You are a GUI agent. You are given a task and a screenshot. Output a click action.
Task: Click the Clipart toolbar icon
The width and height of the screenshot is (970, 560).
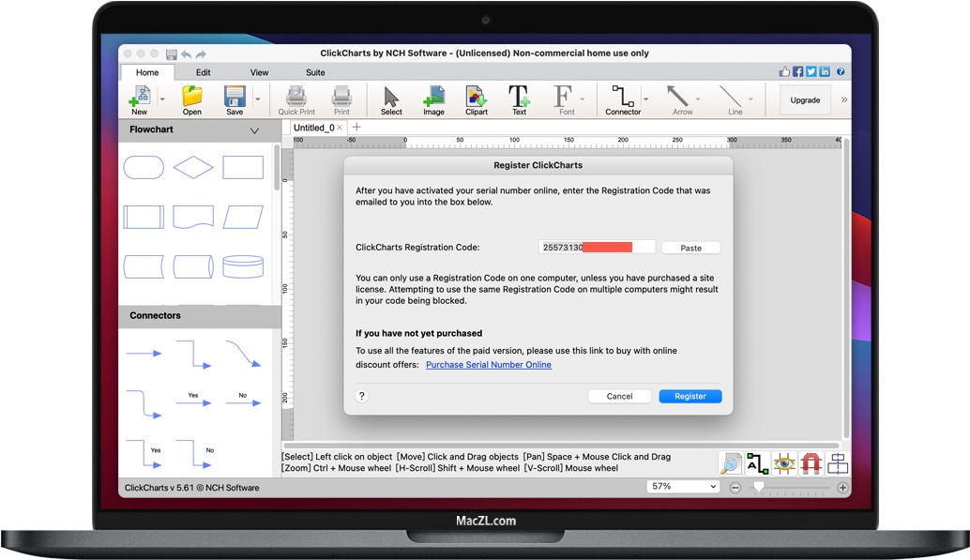click(477, 97)
